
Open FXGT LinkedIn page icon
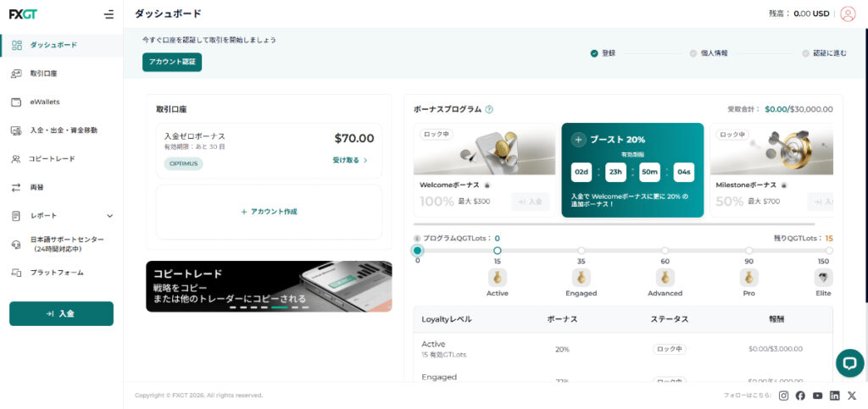point(835,395)
